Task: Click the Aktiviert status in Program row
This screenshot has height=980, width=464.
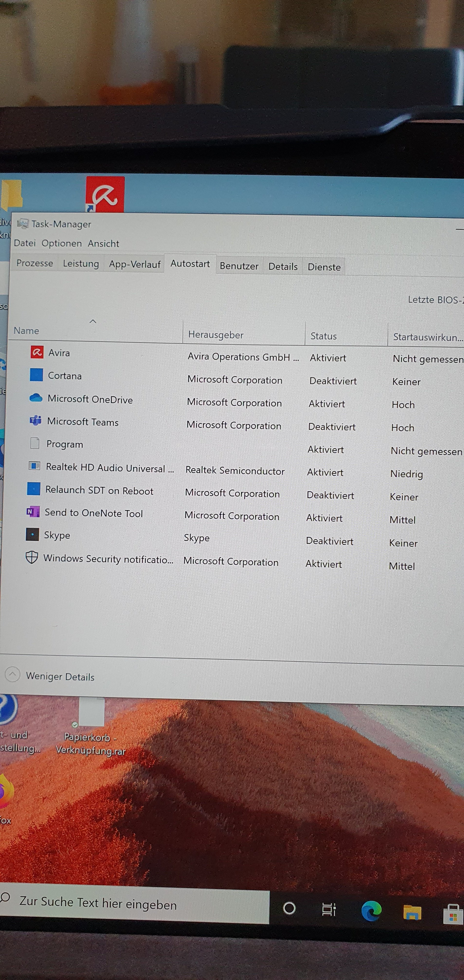Action: click(325, 450)
